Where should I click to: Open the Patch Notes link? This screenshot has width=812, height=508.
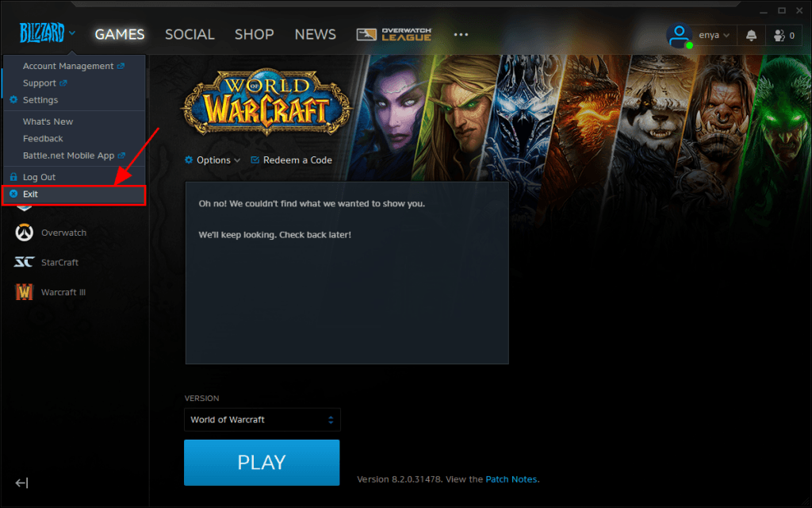(511, 479)
